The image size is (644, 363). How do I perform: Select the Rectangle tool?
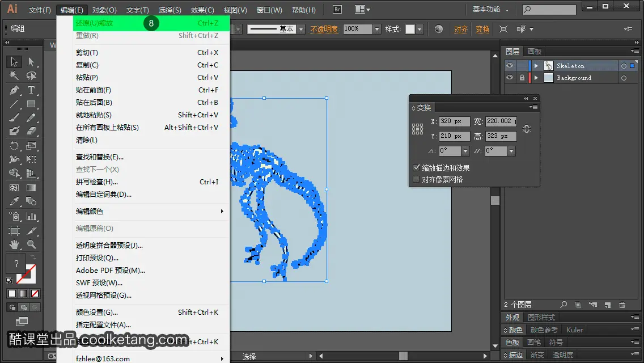click(31, 104)
